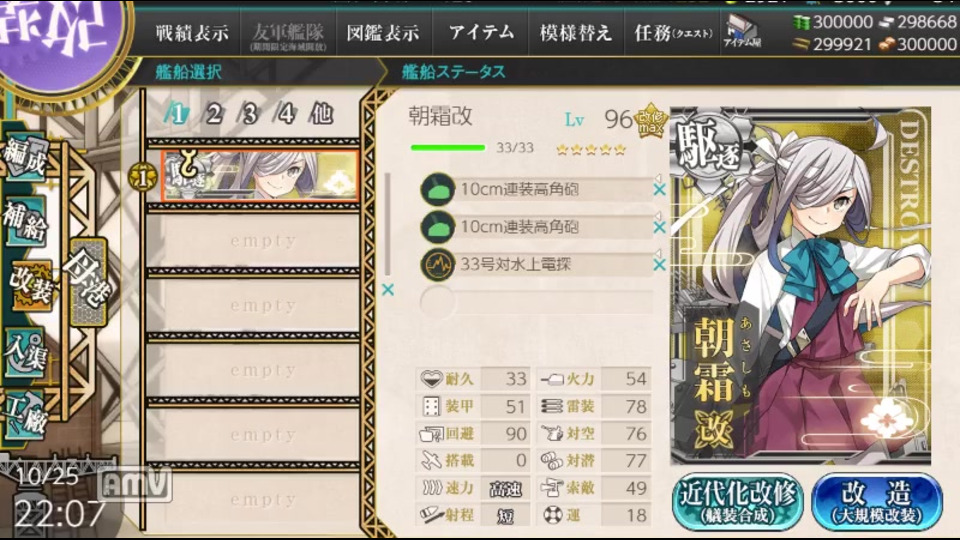Open the 改装 refit side icon
This screenshot has width=960, height=540.
pyautogui.click(x=31, y=285)
